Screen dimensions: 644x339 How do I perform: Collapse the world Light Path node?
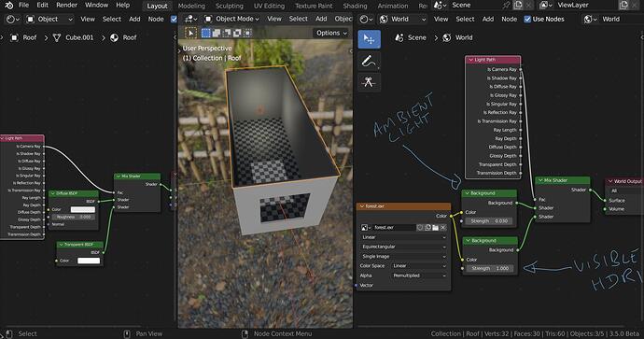click(470, 60)
